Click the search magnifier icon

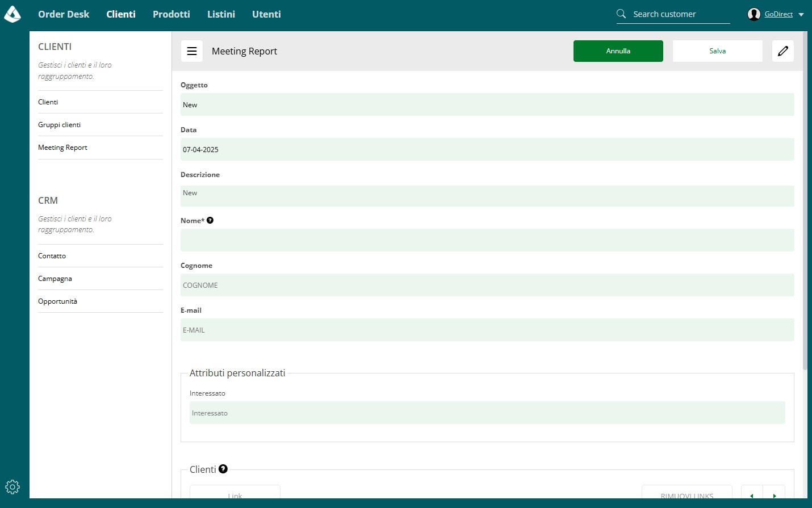[x=621, y=14]
